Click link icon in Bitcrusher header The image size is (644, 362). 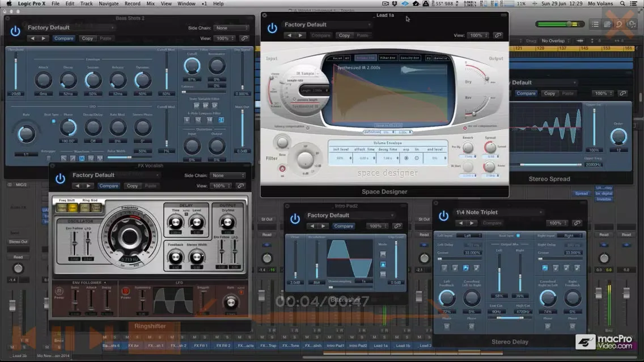click(x=397, y=226)
